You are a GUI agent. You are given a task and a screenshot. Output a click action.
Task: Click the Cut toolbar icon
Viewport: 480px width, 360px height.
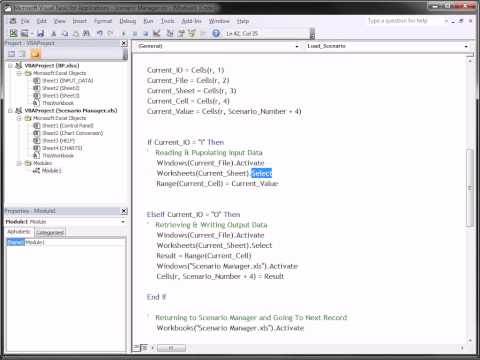click(54, 34)
